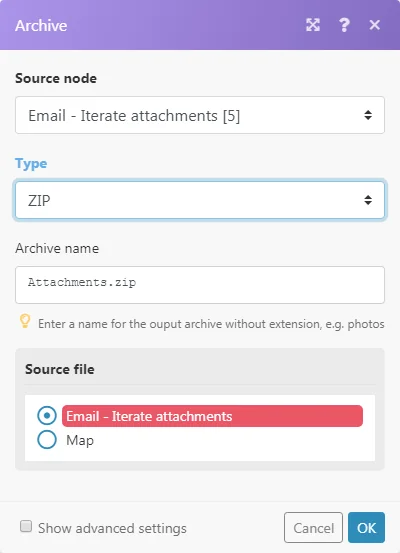Click the Source node dropdown arrows

pos(368,115)
